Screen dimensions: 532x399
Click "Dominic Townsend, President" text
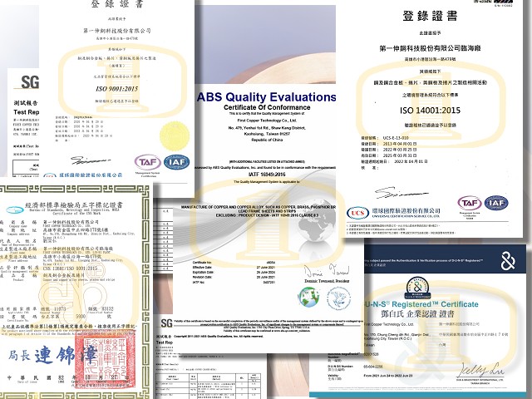327,281
